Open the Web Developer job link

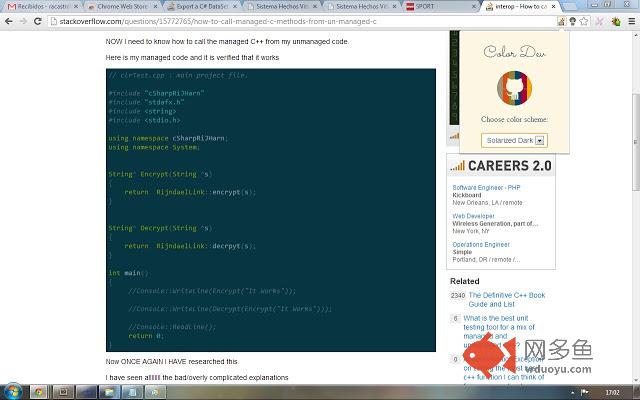[473, 216]
